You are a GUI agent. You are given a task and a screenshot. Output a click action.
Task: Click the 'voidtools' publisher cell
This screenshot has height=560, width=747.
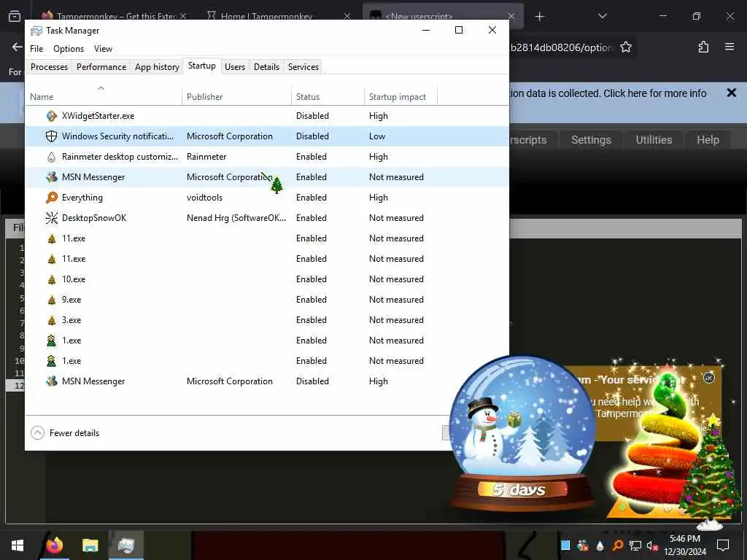click(204, 198)
